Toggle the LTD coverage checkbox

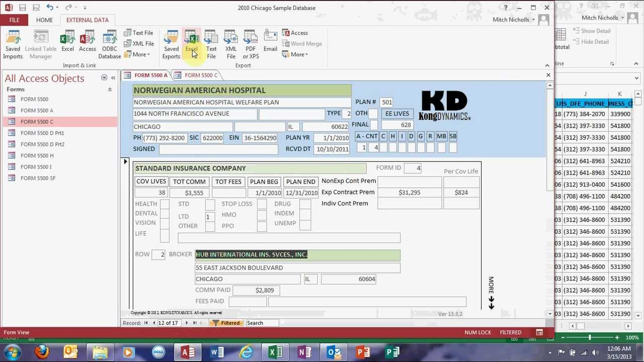click(x=209, y=216)
